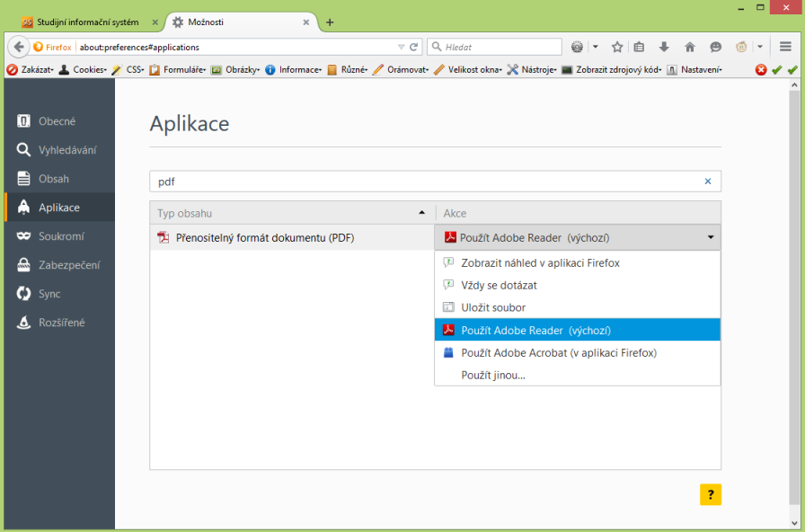The height and width of the screenshot is (532, 805).
Task: Go to Vyhledávání preferences
Action: coord(66,150)
